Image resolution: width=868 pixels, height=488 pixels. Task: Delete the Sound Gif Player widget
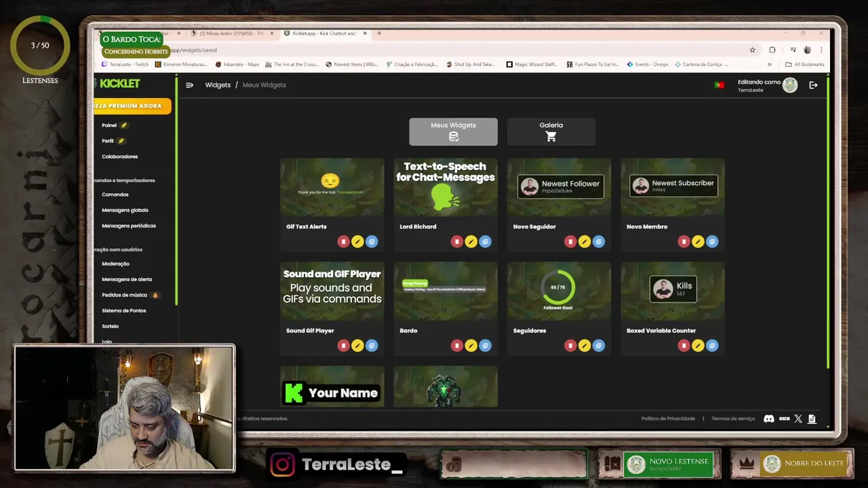click(x=343, y=346)
